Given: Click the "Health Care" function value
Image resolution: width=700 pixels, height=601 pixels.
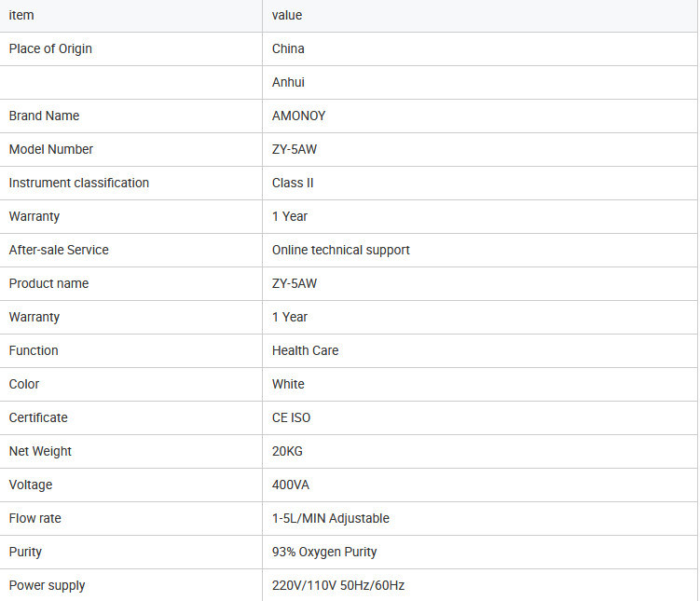Looking at the screenshot, I should (x=305, y=350).
